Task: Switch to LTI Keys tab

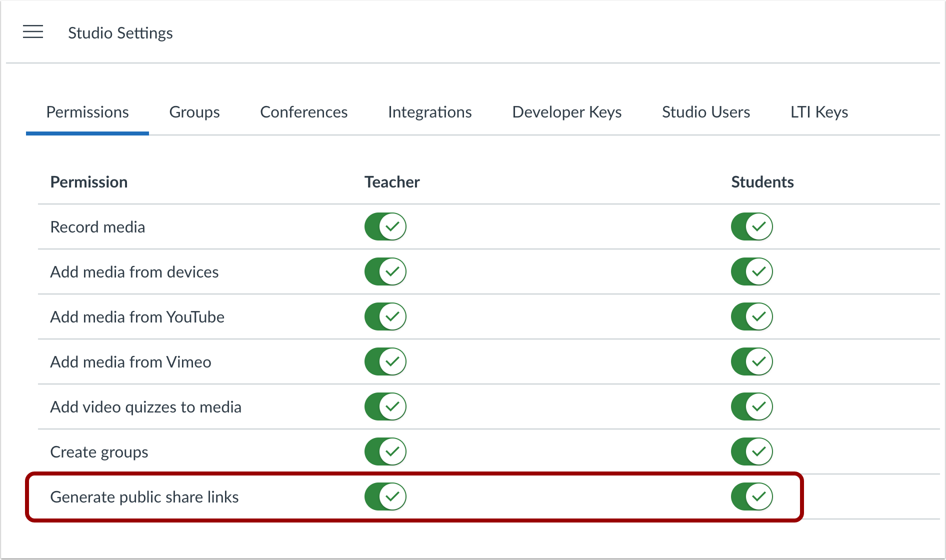Action: 818,112
